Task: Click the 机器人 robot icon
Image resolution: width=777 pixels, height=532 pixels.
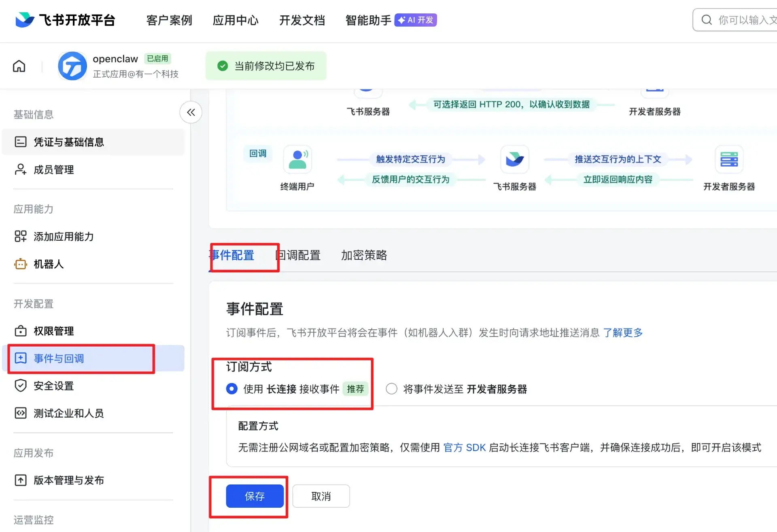Action: click(20, 264)
